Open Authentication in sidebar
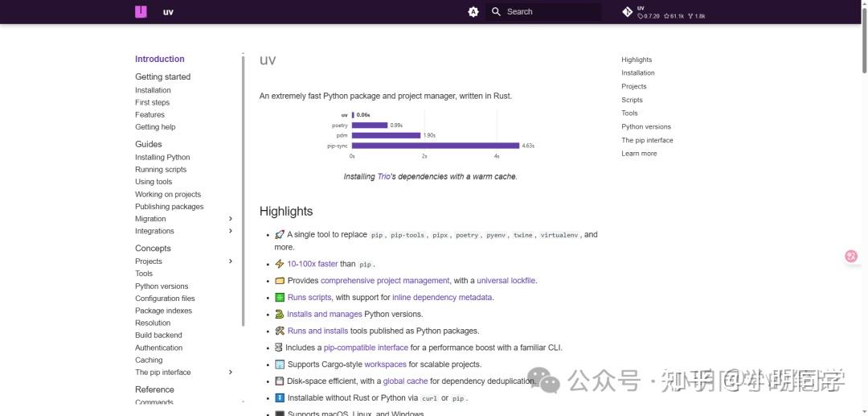This screenshot has height=416, width=868. pyautogui.click(x=159, y=348)
